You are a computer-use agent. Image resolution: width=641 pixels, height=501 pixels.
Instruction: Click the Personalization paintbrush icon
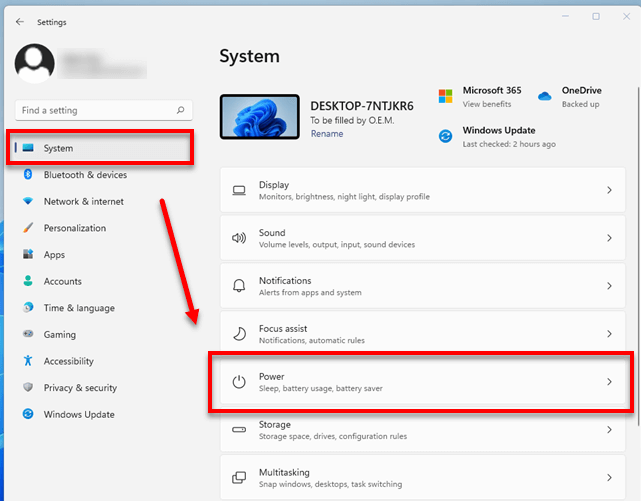[28, 228]
